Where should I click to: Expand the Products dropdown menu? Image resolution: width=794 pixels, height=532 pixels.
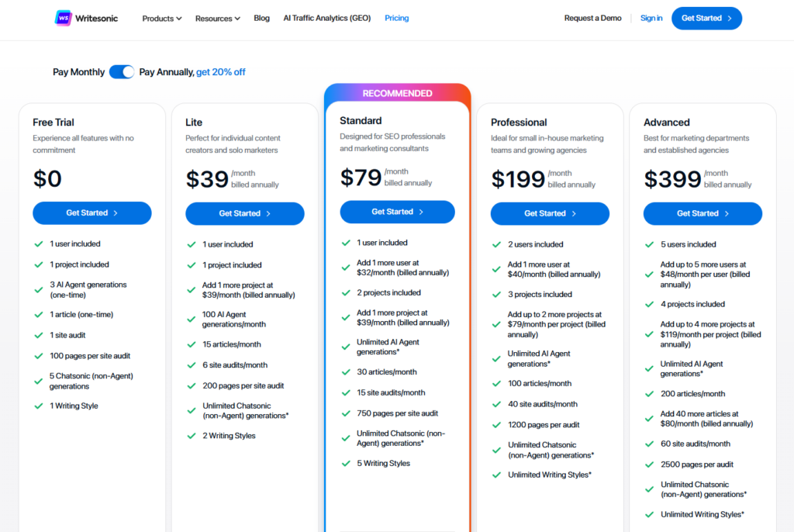coord(162,18)
